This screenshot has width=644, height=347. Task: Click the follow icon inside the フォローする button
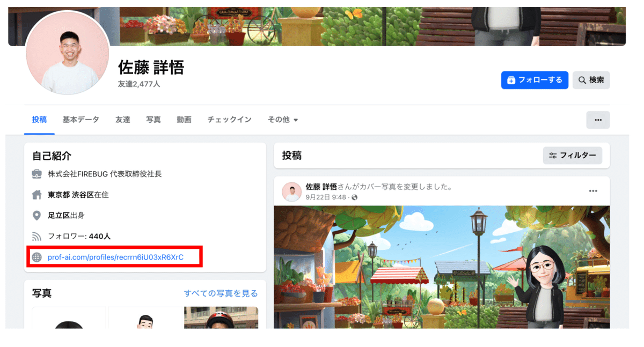pyautogui.click(x=510, y=79)
